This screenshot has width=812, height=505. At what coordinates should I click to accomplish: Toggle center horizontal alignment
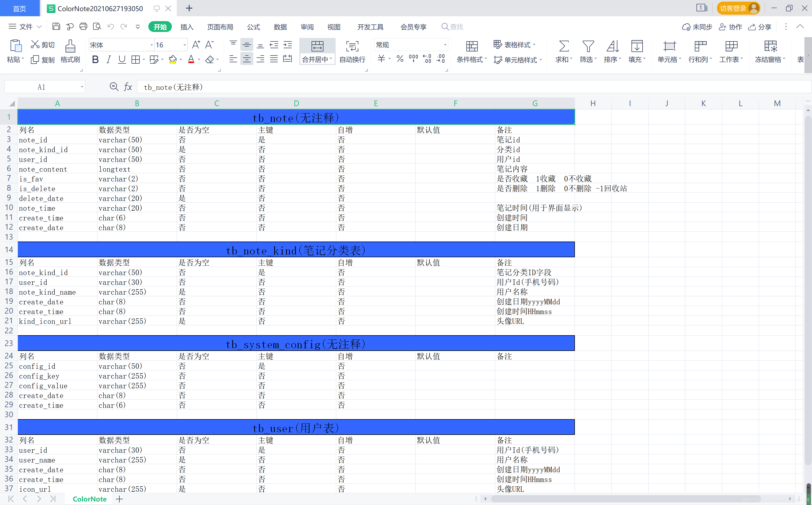click(x=247, y=59)
